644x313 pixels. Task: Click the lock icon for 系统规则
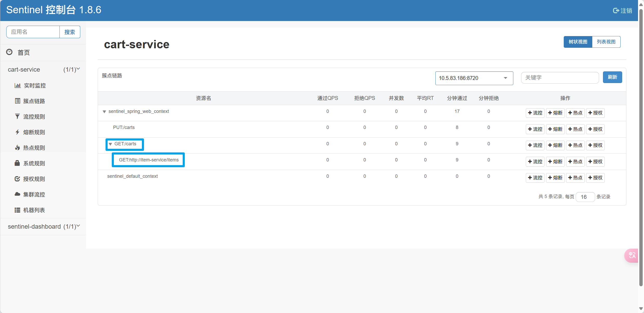17,163
